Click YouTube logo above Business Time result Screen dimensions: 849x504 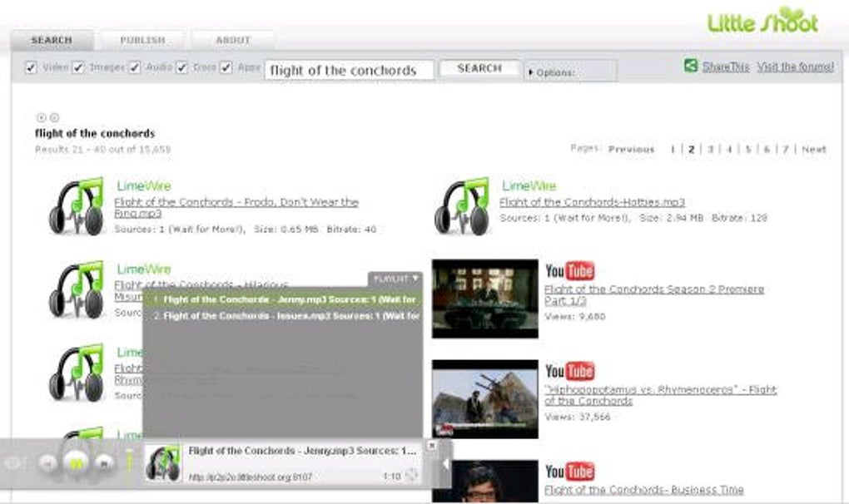coord(569,471)
